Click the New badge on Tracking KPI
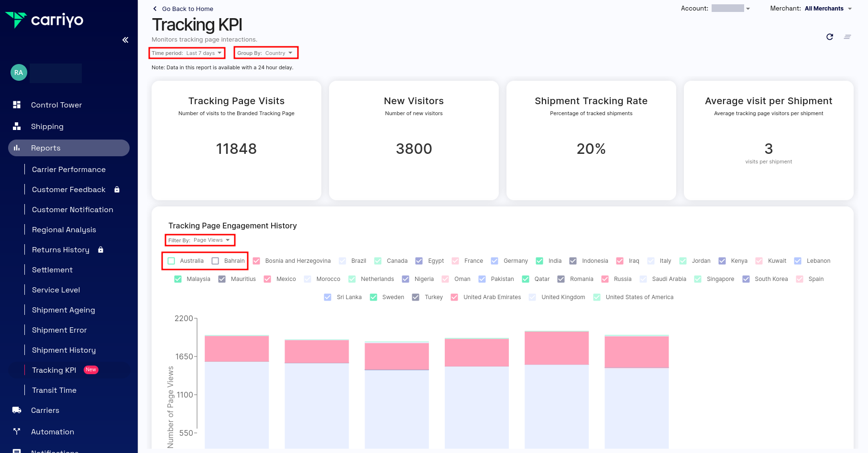Image resolution: width=868 pixels, height=453 pixels. (91, 370)
